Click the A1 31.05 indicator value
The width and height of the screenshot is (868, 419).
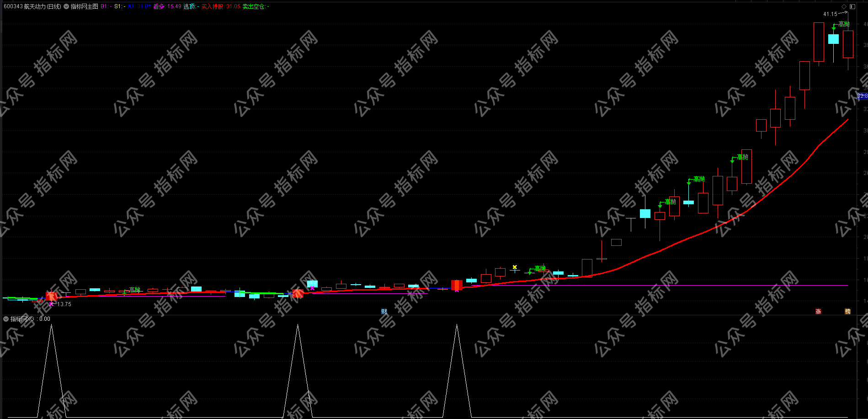(139, 6)
